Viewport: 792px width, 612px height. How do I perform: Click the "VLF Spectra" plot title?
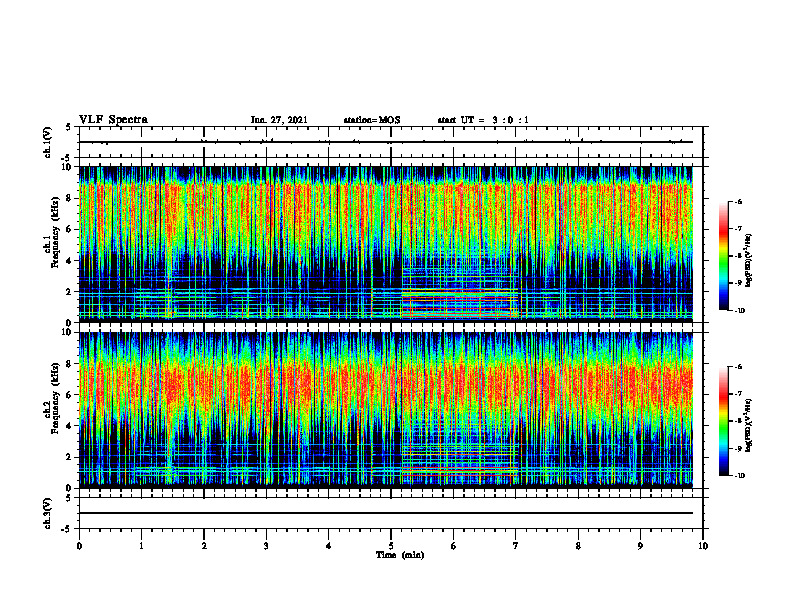[x=113, y=120]
